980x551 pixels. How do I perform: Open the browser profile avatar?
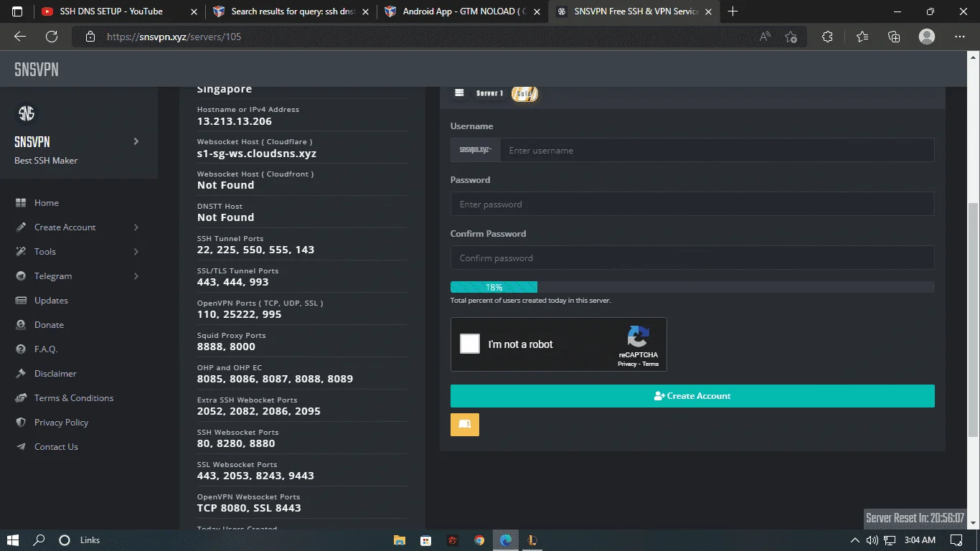coord(927,37)
